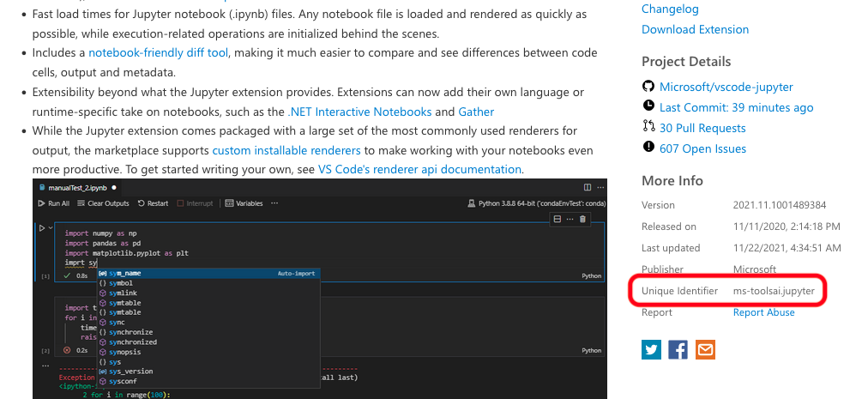
Task: Click code line import numpy as np
Action: coord(100,233)
